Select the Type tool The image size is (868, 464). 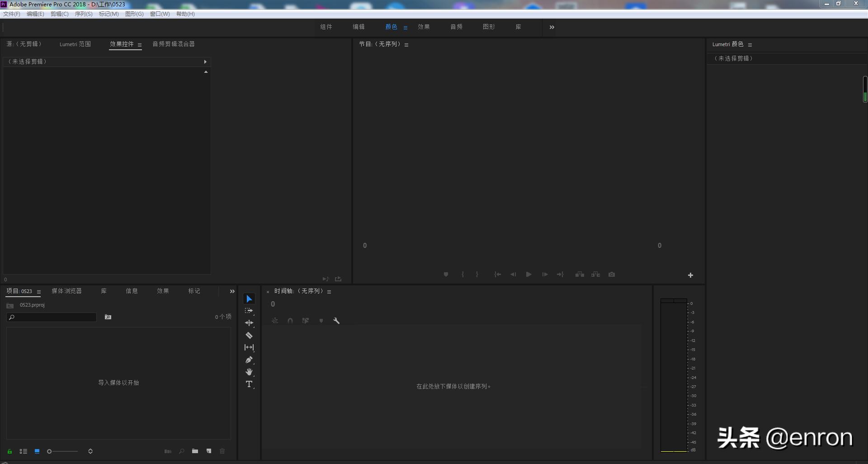tap(249, 384)
